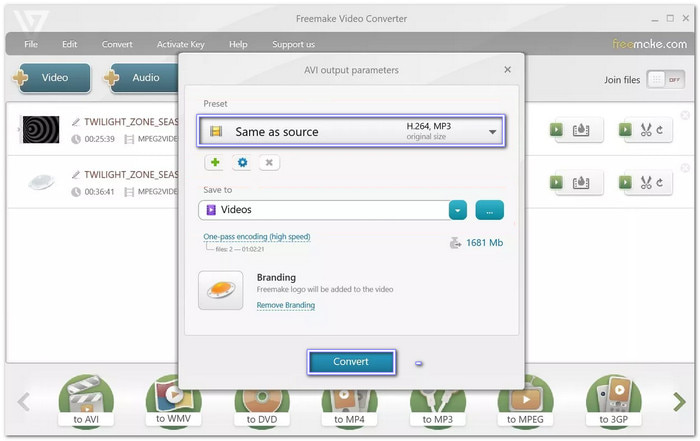Show more formats with right green arrow

(679, 402)
